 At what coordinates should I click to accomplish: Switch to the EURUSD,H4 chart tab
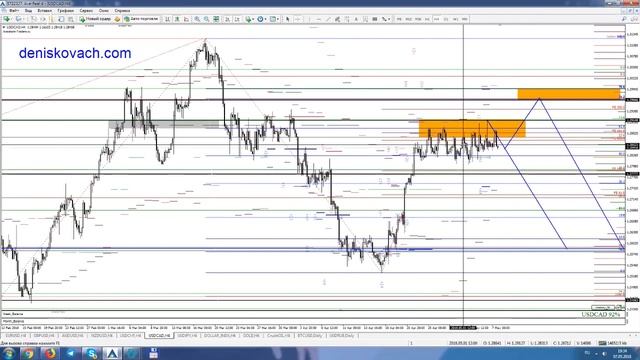tap(16, 335)
